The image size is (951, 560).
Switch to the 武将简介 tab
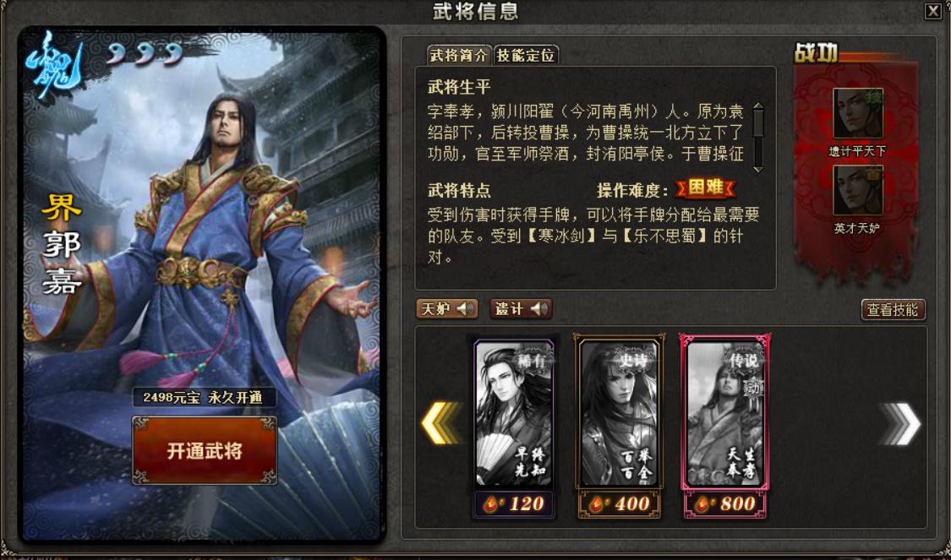[x=459, y=56]
